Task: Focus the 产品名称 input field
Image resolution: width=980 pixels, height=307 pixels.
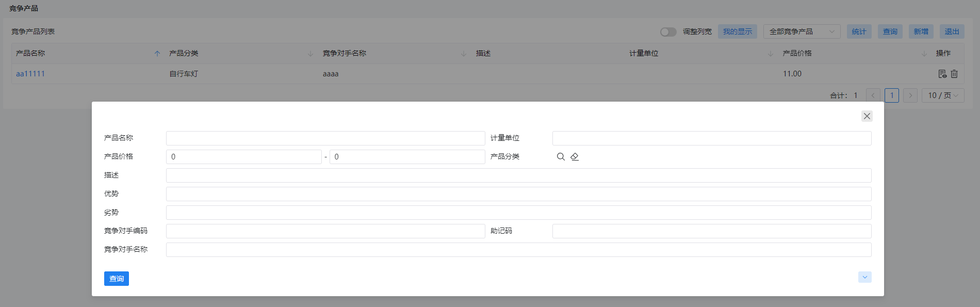Action: [325, 138]
